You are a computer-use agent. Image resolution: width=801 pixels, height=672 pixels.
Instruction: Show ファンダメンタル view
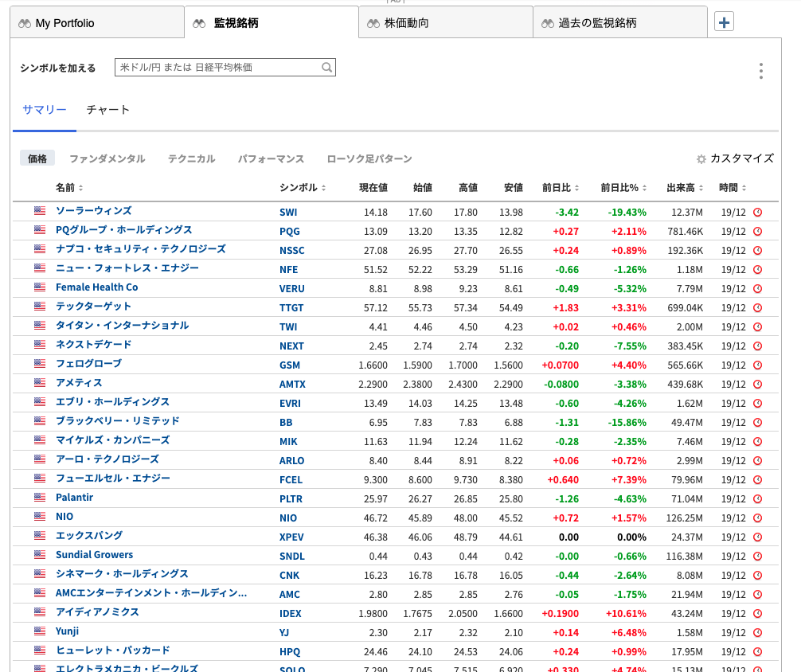(107, 158)
